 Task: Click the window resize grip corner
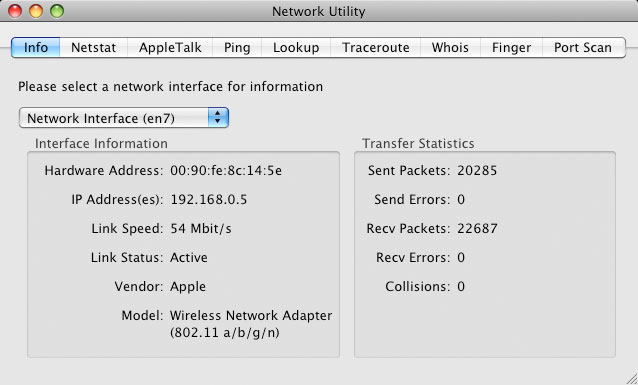pos(631,378)
